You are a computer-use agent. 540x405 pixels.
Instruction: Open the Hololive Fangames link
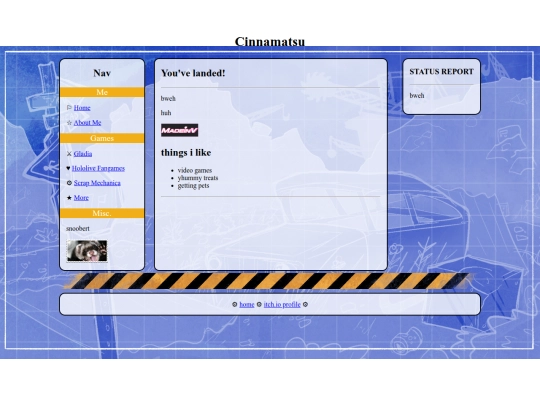(98, 168)
